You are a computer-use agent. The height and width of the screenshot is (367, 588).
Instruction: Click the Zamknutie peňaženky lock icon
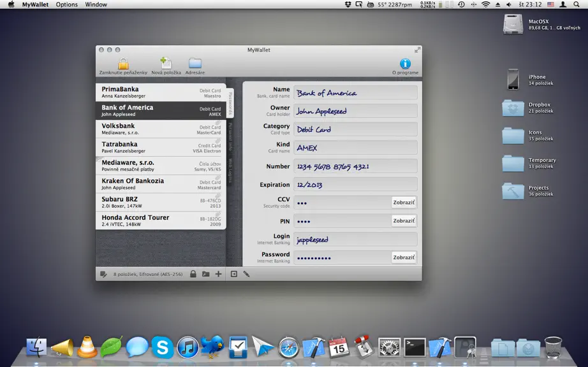point(123,64)
